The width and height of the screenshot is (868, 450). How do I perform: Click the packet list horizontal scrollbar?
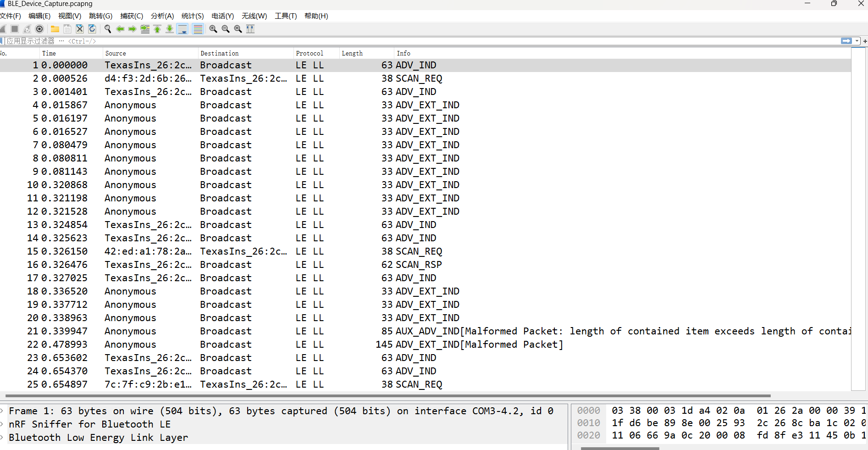(x=388, y=395)
